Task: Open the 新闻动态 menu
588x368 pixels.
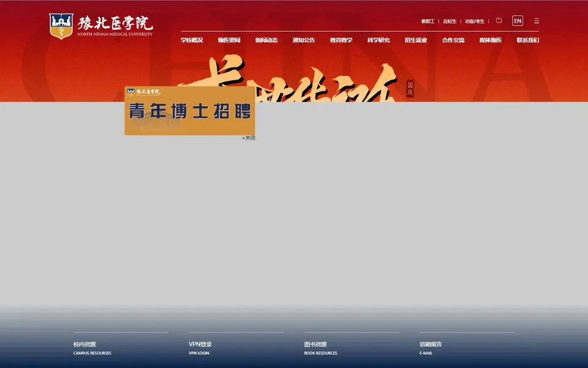Action: click(x=266, y=40)
